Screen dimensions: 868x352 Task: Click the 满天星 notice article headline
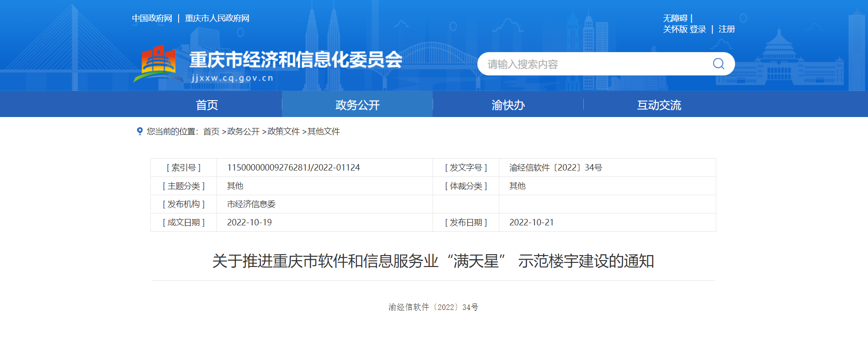tap(433, 261)
